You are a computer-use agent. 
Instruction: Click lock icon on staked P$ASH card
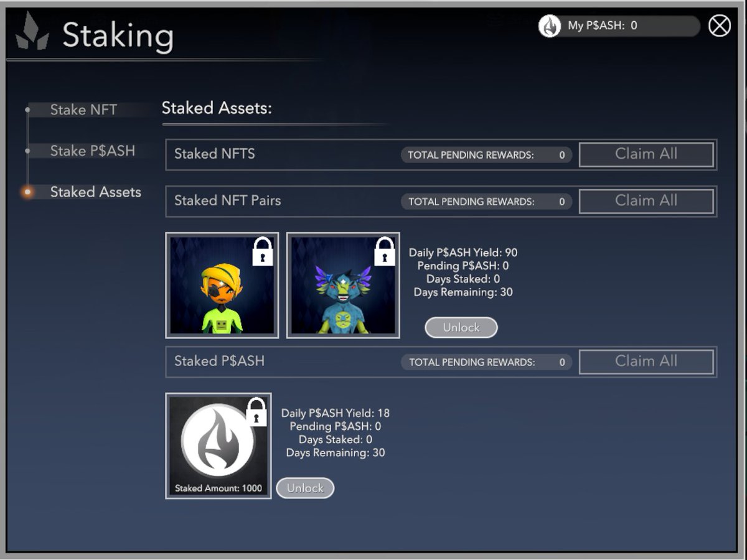[256, 412]
